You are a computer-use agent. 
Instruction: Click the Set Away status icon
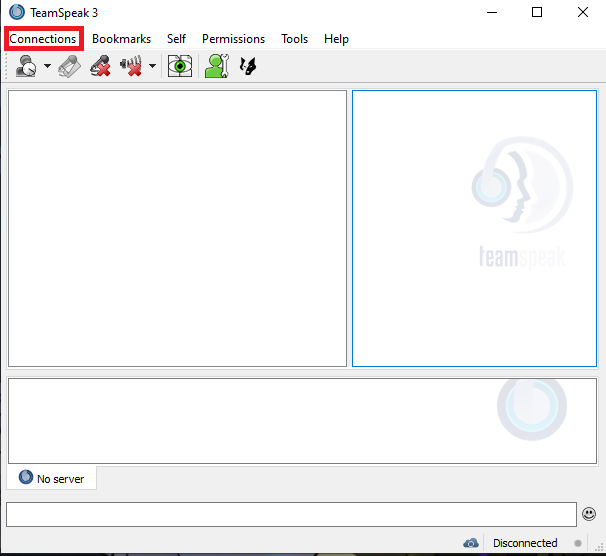coord(26,66)
